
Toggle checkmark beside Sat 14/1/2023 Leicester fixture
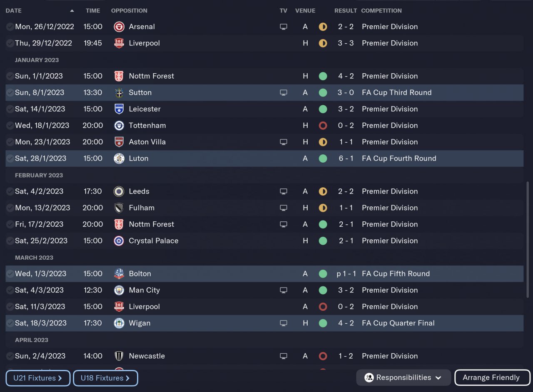pyautogui.click(x=10, y=109)
